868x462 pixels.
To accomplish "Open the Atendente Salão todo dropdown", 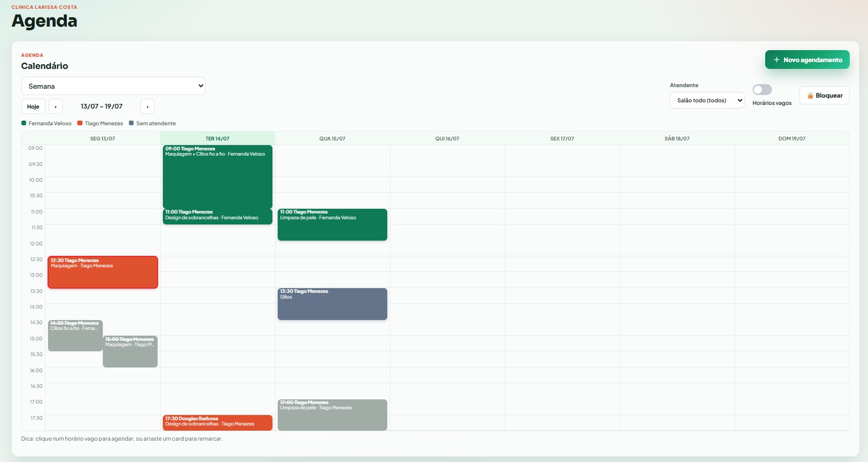I will click(x=707, y=100).
